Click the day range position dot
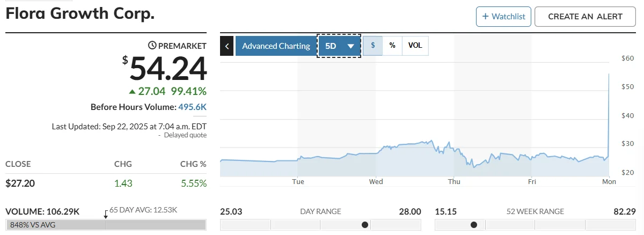 coord(365,225)
